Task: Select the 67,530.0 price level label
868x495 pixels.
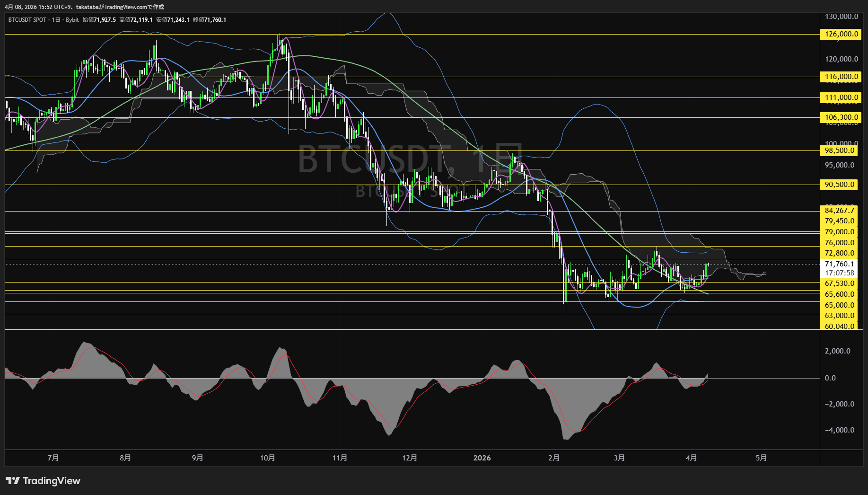Action: coord(840,283)
